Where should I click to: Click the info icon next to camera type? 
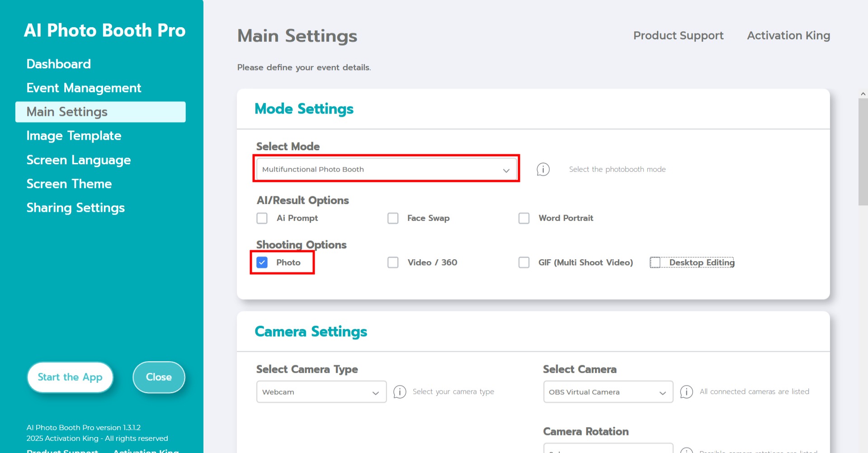pyautogui.click(x=400, y=392)
